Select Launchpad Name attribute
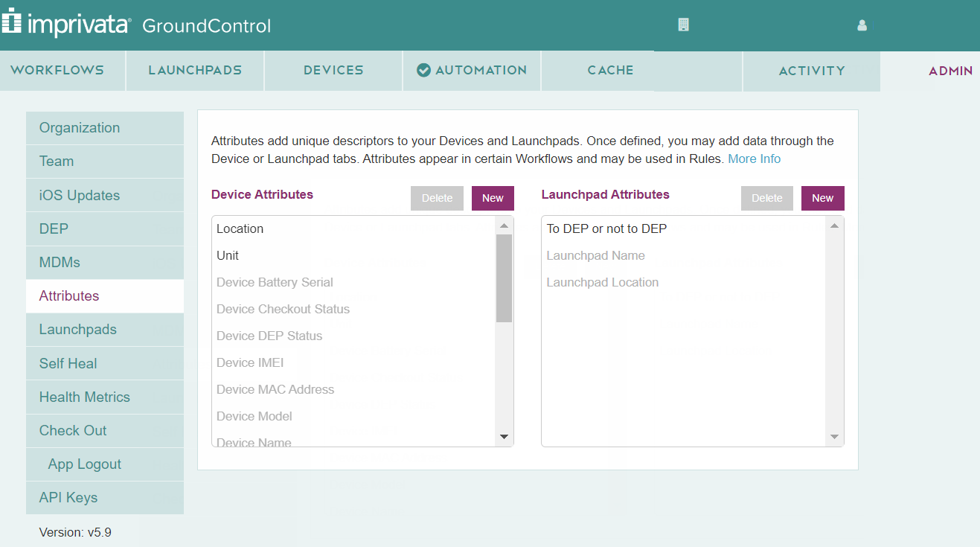Image resolution: width=980 pixels, height=547 pixels. pyautogui.click(x=685, y=256)
